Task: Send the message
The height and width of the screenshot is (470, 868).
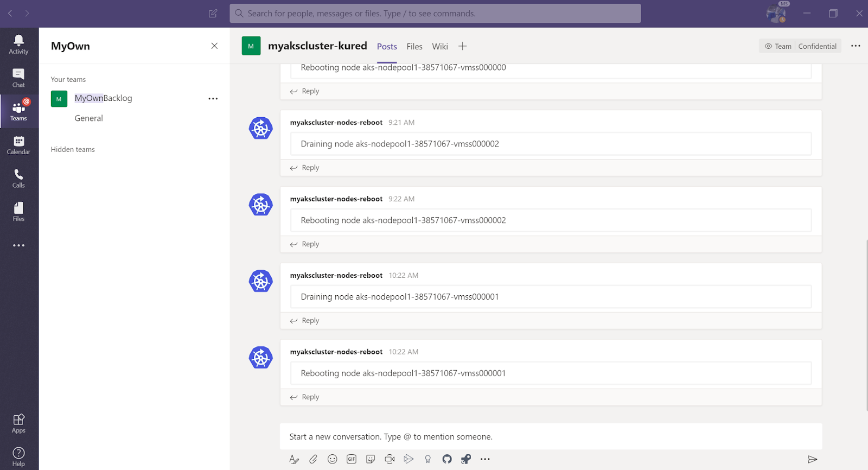Action: [x=812, y=459]
